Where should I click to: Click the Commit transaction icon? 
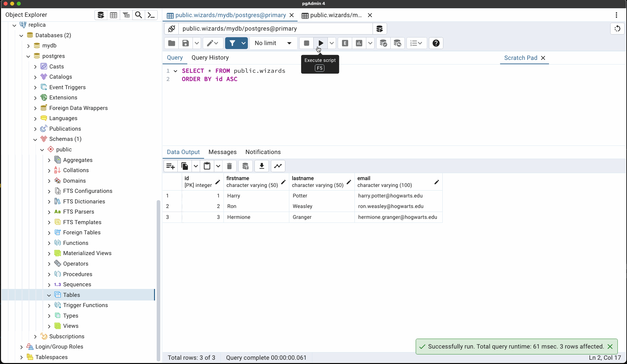pyautogui.click(x=383, y=43)
